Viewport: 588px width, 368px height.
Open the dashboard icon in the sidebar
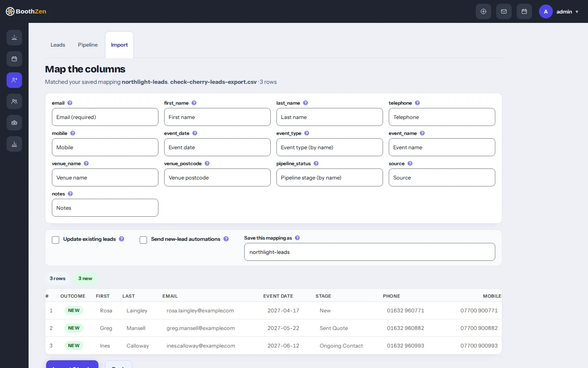point(14,38)
